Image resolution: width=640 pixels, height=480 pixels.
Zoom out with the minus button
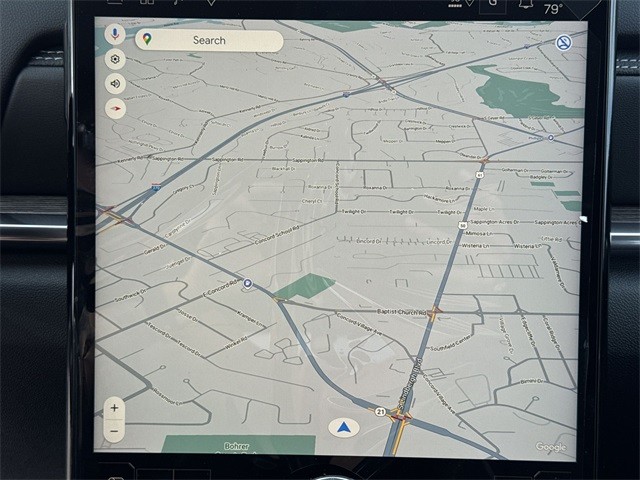114,431
